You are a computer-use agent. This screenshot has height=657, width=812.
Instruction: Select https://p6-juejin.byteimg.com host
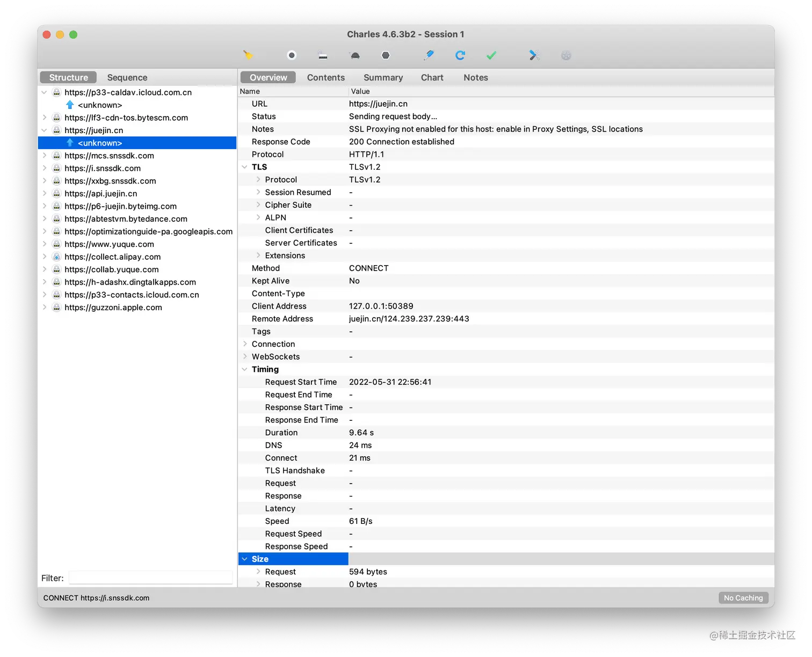120,206
